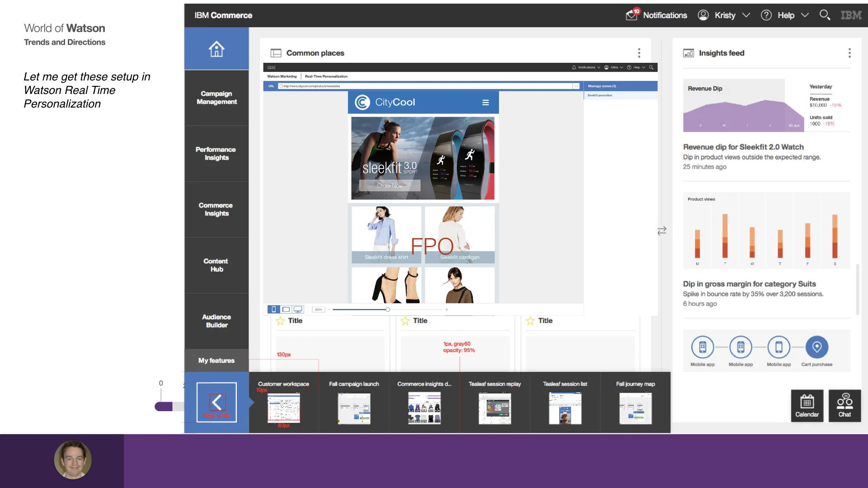
Task: Click the home icon in sidebar
Action: point(216,49)
